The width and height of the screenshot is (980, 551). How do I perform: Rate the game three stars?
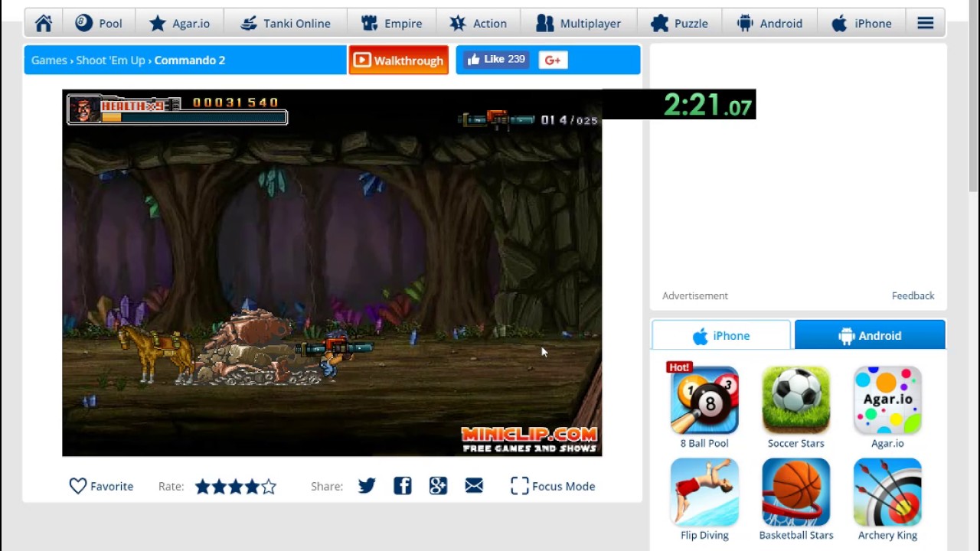tap(236, 486)
